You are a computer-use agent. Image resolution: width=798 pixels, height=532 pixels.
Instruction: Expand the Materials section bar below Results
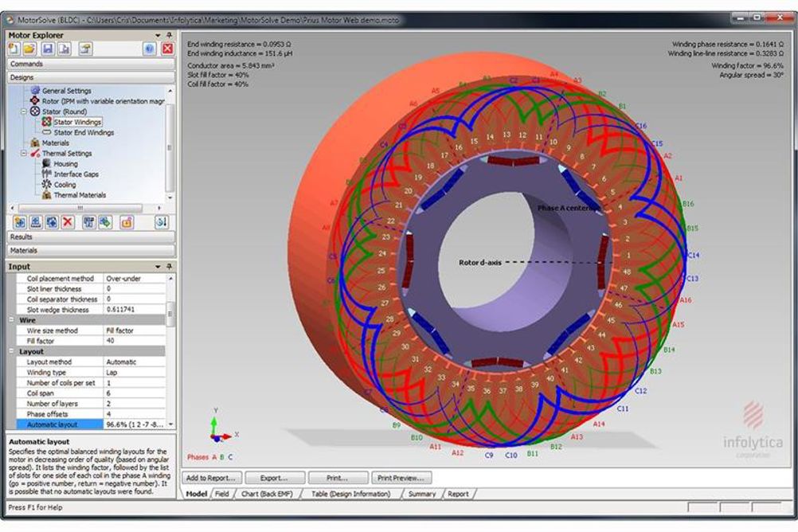click(x=91, y=251)
